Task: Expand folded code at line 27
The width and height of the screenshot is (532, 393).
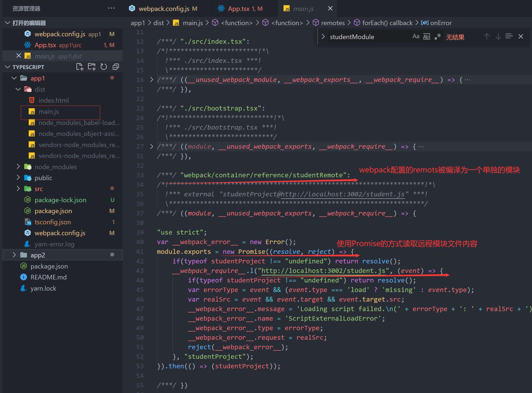Action: (x=152, y=146)
